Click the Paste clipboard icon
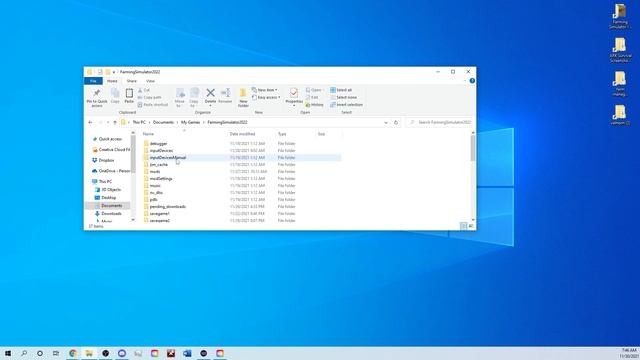The width and height of the screenshot is (640, 360). click(129, 96)
